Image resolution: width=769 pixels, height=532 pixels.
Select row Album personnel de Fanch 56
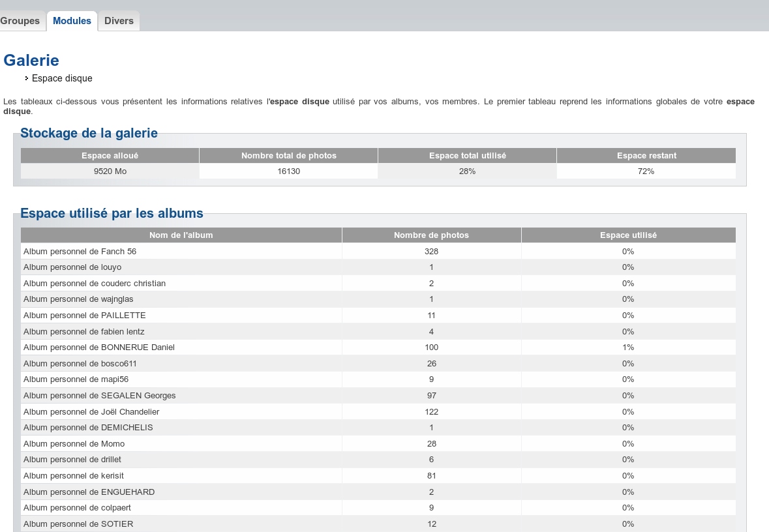click(x=378, y=251)
